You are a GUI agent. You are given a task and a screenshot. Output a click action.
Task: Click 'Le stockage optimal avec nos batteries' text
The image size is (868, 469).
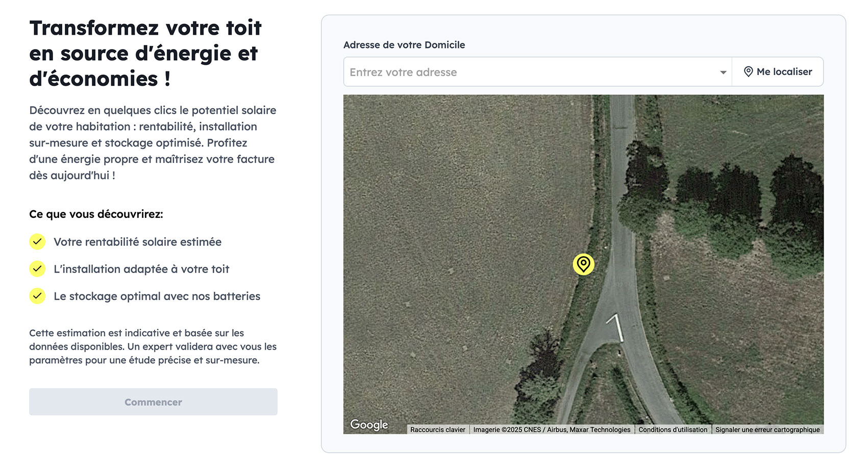pyautogui.click(x=157, y=296)
